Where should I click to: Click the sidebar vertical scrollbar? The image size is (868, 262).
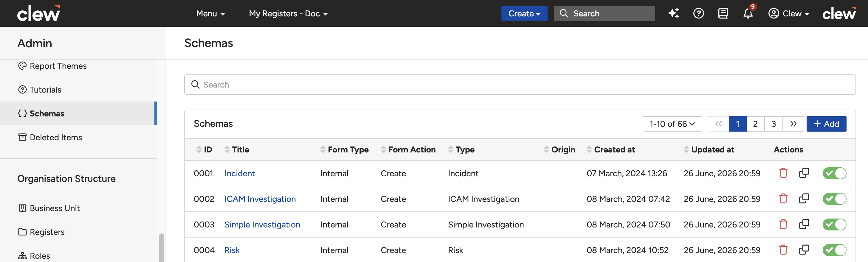[161, 247]
